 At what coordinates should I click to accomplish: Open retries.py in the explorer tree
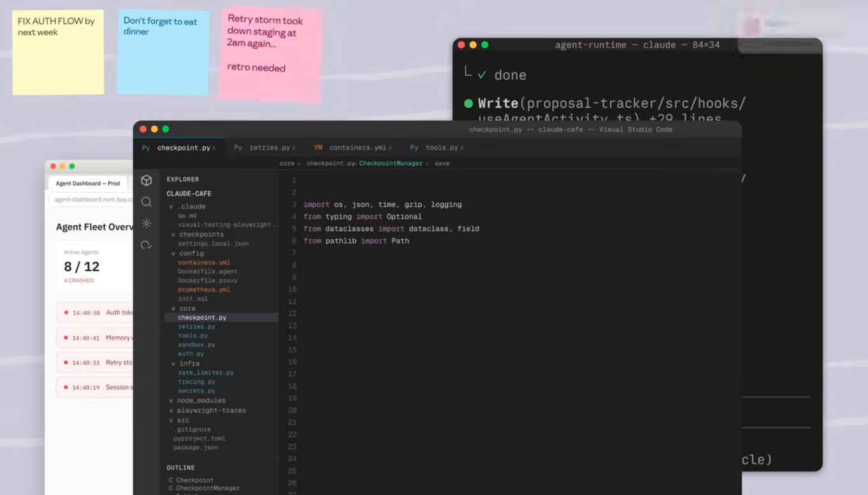pos(196,327)
